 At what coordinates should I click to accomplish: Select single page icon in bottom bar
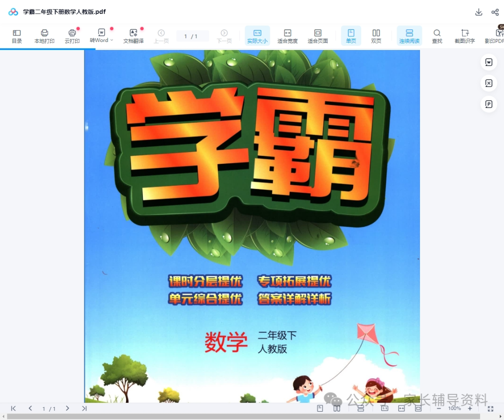point(320,408)
